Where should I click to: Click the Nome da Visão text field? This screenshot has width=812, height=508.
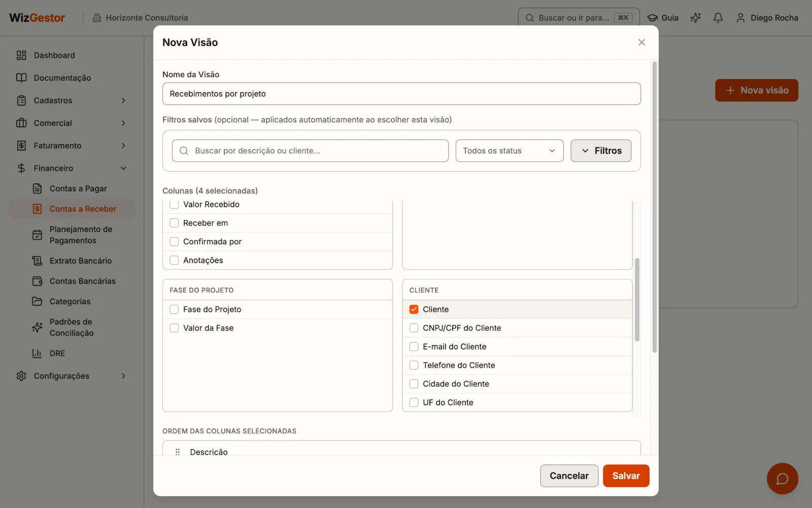click(401, 94)
